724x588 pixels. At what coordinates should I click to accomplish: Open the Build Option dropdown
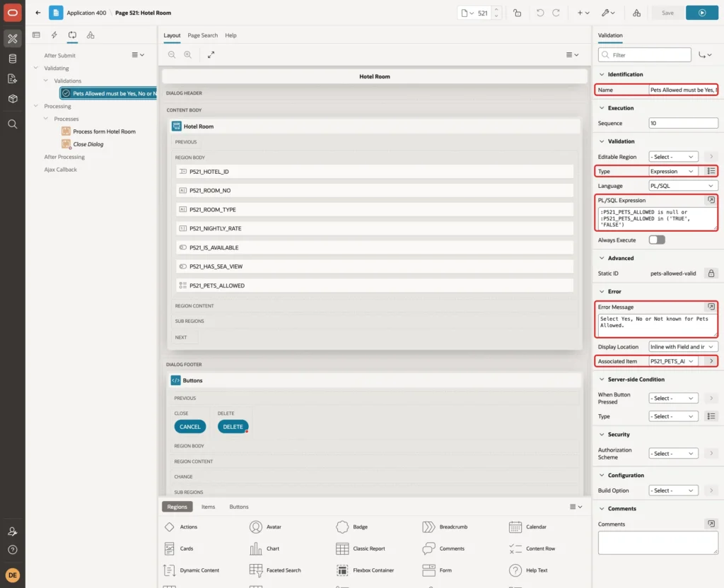[673, 490]
